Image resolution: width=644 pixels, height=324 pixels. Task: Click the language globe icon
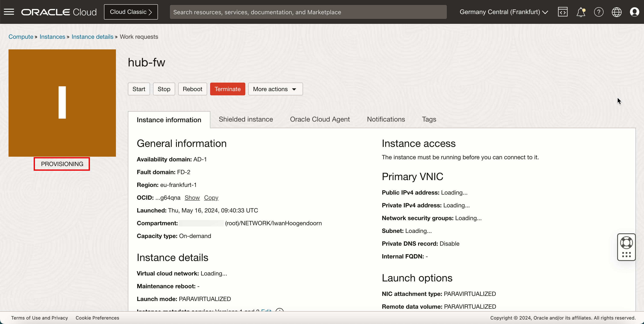617,12
